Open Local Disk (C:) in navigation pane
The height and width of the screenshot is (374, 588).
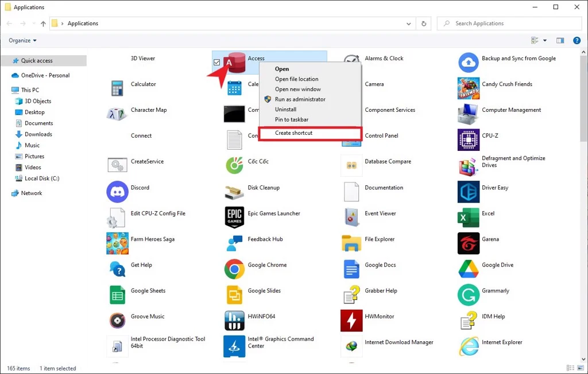point(41,178)
